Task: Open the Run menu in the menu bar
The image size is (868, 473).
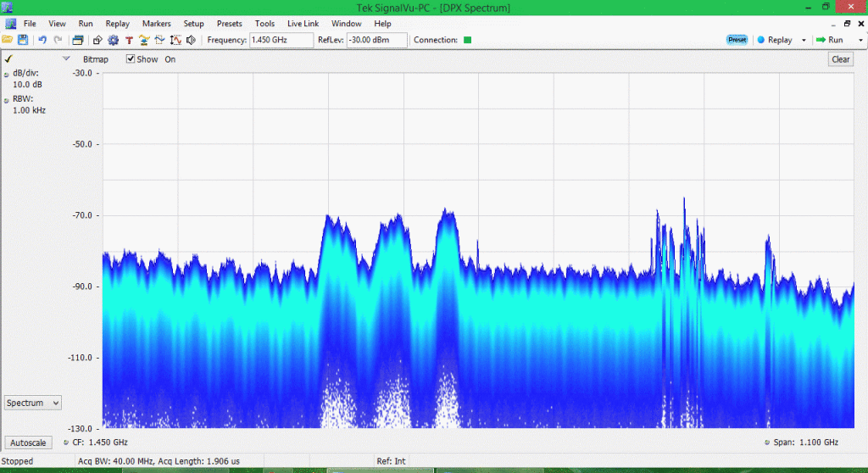Action: 86,24
